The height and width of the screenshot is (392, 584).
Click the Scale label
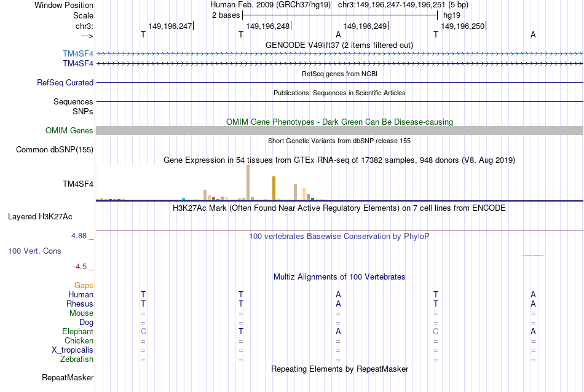(x=84, y=15)
